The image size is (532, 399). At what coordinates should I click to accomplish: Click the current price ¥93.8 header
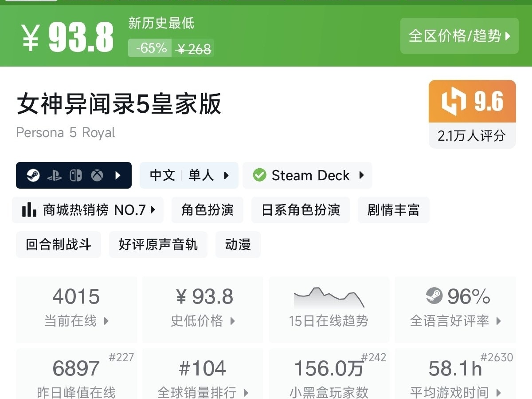(x=68, y=37)
